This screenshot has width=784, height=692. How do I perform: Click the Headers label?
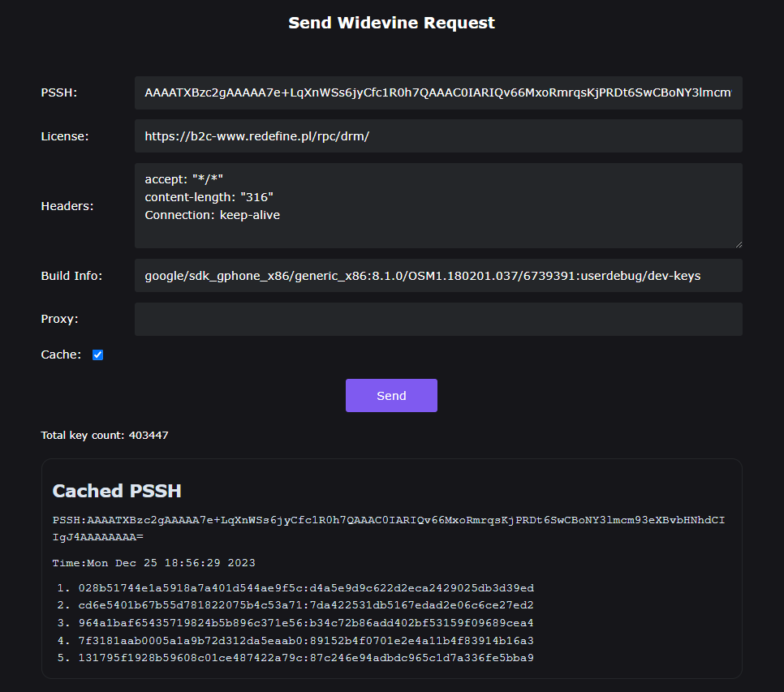(x=67, y=206)
